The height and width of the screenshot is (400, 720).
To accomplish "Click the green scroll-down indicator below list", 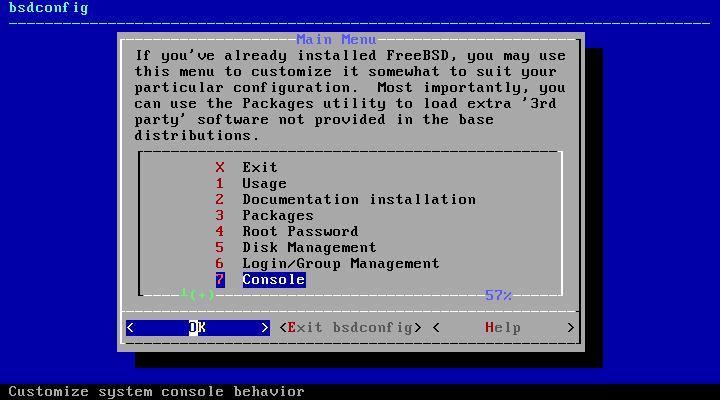I will click(197, 294).
